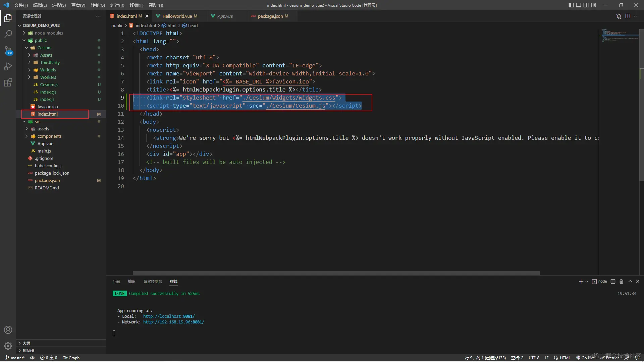This screenshot has height=362, width=644.
Task: Open the Manage gear icon
Action: pyautogui.click(x=8, y=346)
